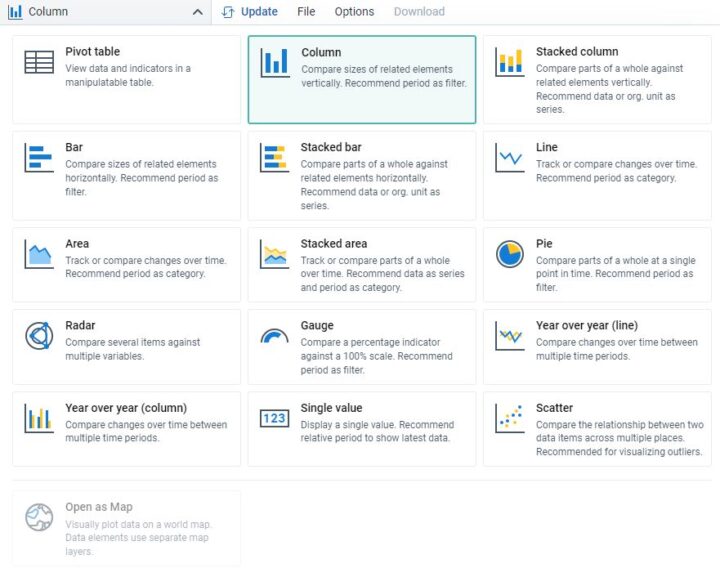The height and width of the screenshot is (577, 720).
Task: Click the Update button
Action: click(249, 11)
